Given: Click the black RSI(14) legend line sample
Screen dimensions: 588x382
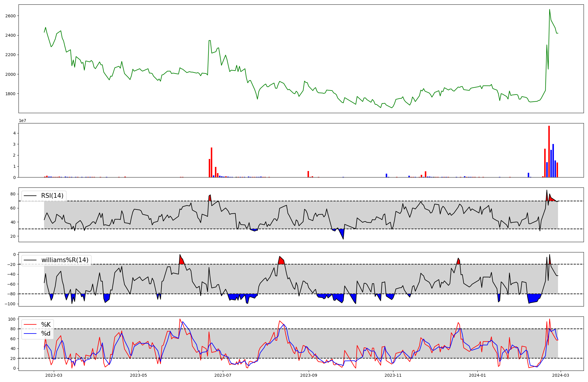Looking at the screenshot, I should coord(30,196).
